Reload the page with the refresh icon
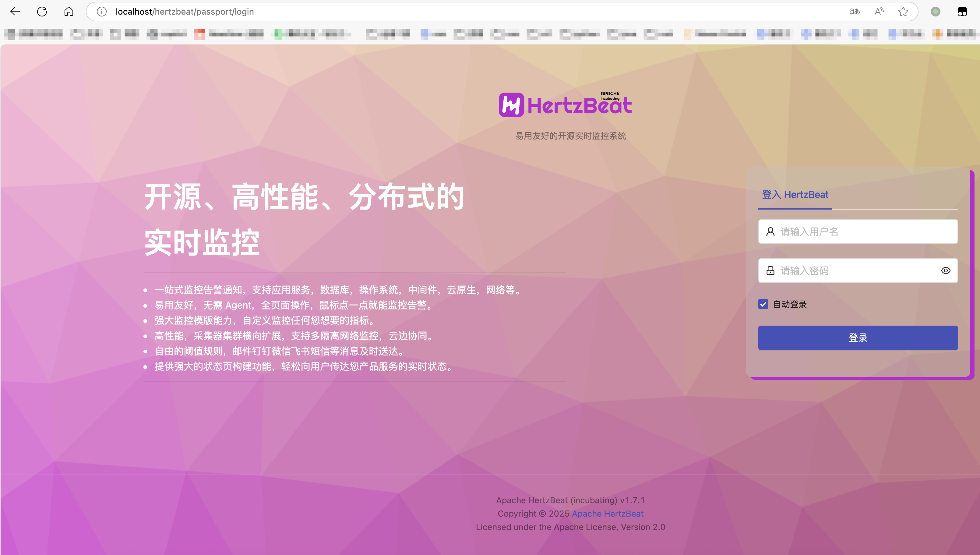The height and width of the screenshot is (555, 980). click(x=42, y=12)
